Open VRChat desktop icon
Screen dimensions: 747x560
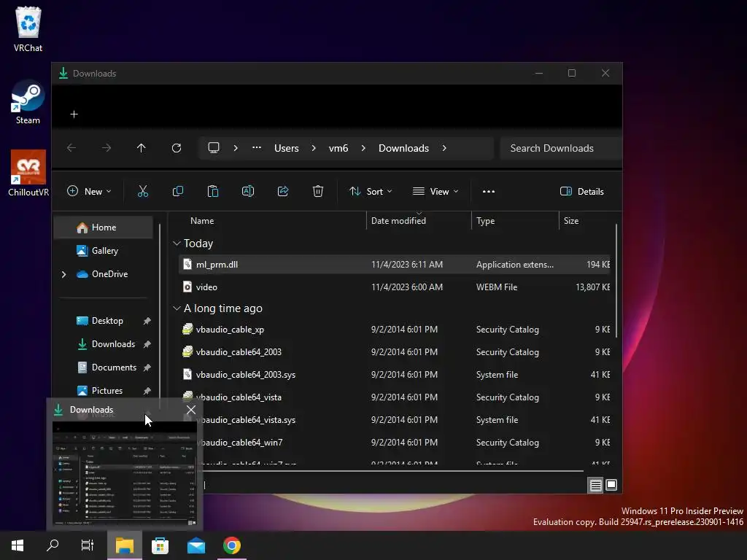(x=28, y=29)
